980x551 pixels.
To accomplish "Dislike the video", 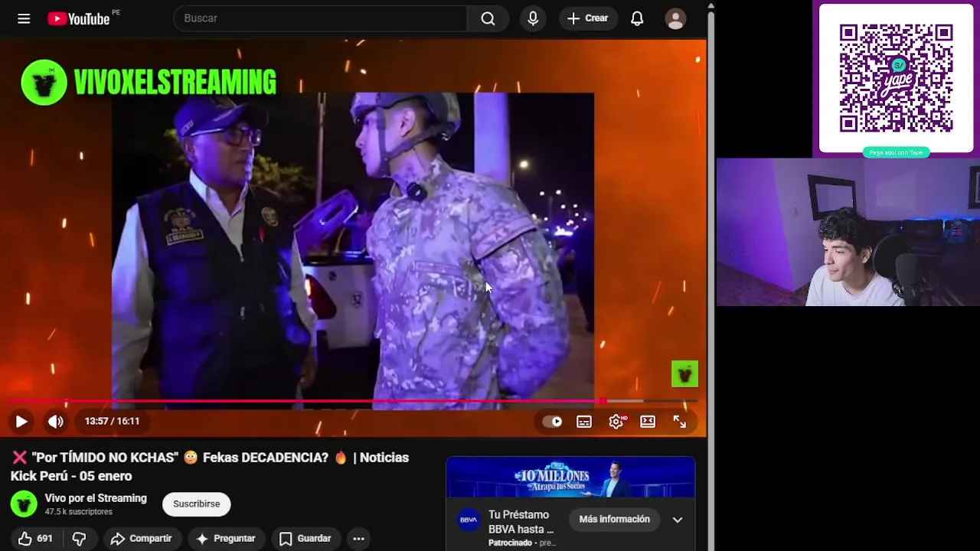I will (80, 539).
